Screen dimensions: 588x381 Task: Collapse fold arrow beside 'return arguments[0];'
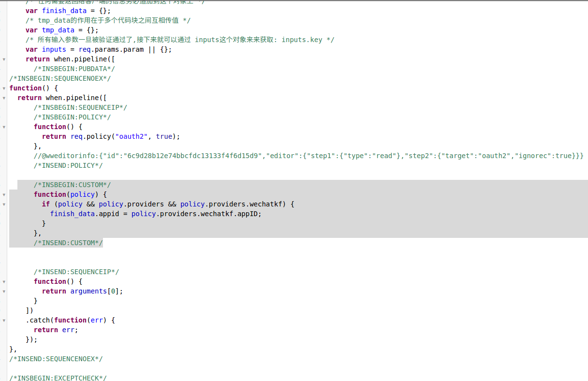click(4, 292)
